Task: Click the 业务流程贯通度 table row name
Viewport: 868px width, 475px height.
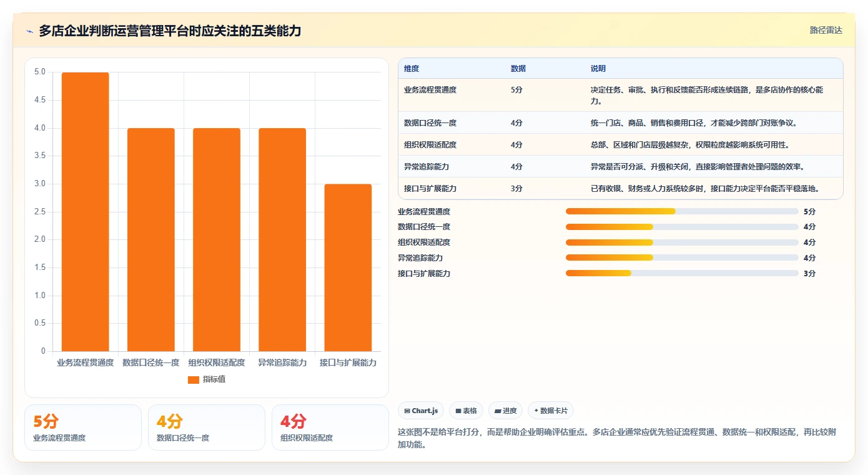Action: pyautogui.click(x=430, y=90)
